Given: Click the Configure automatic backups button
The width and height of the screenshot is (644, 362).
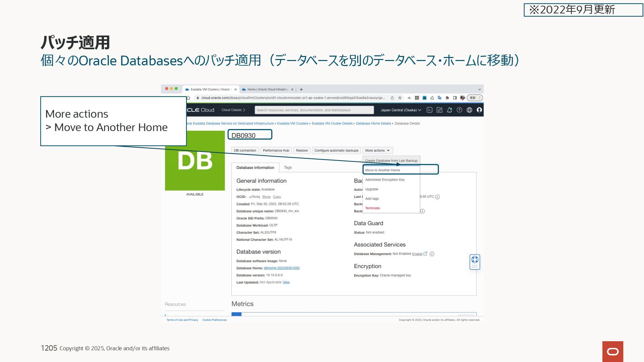Looking at the screenshot, I should [336, 150].
